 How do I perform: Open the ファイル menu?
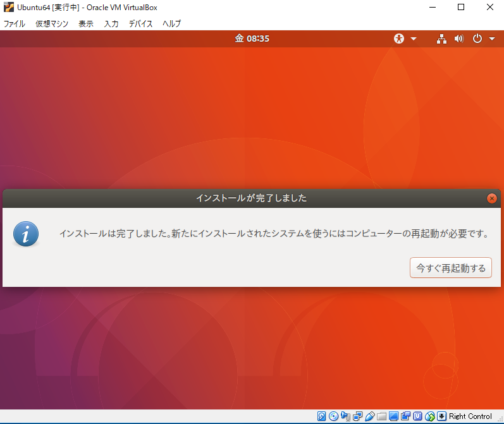pyautogui.click(x=15, y=24)
